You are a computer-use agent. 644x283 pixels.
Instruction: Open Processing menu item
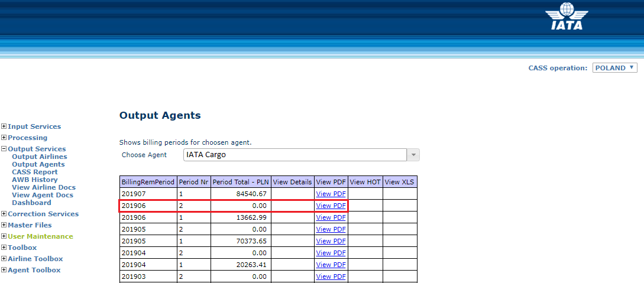click(28, 138)
